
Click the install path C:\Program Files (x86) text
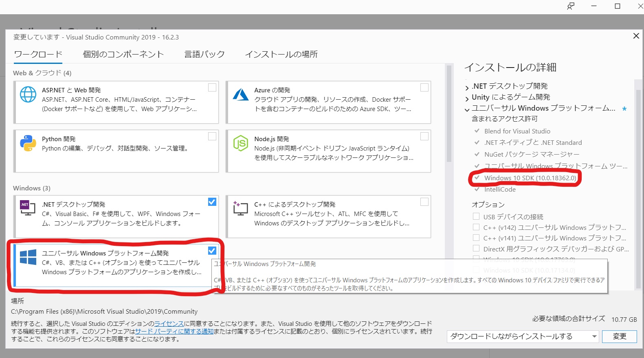point(104,311)
